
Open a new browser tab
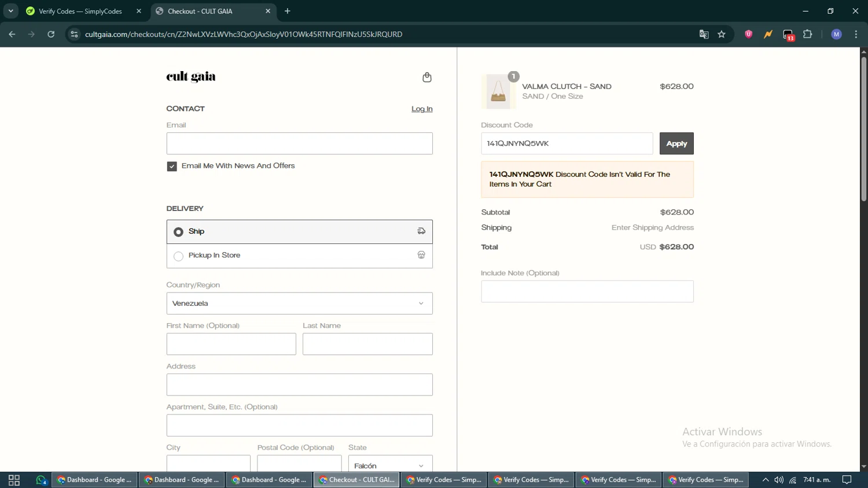click(x=288, y=11)
